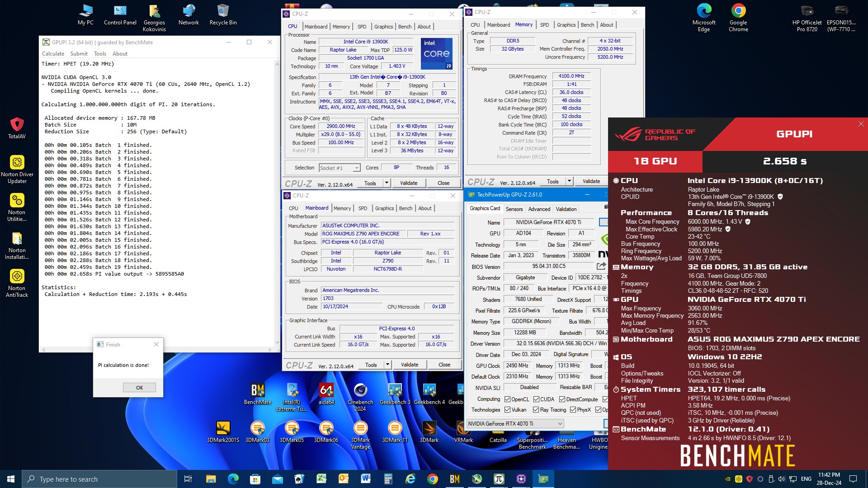Switch to Validation tab in GPU-Z

click(x=566, y=209)
